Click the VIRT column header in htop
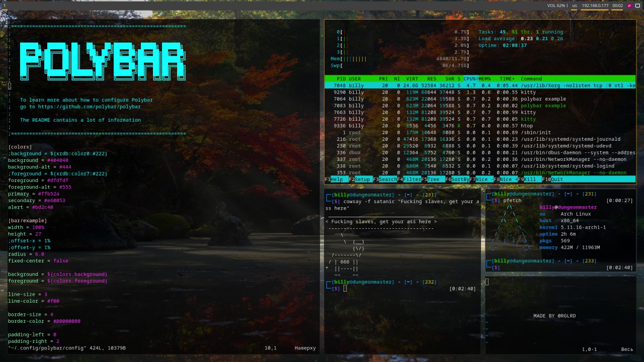This screenshot has height=362, width=644. click(412, 79)
